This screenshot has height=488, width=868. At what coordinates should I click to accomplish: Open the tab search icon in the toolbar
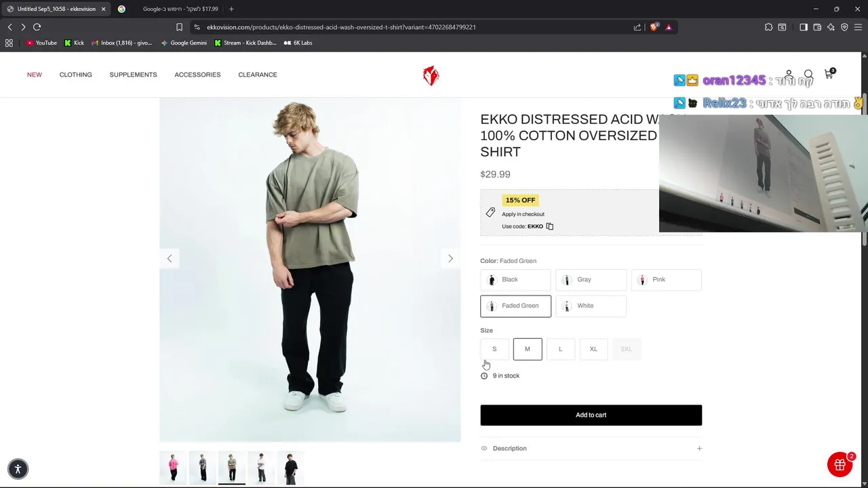point(782,27)
